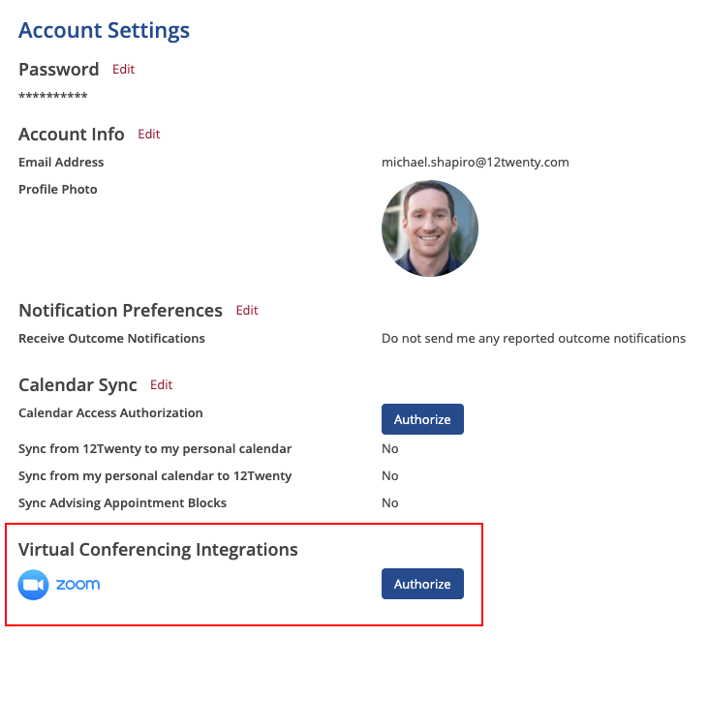
Task: Click the Receive Outcome Notifications label
Action: click(x=111, y=339)
